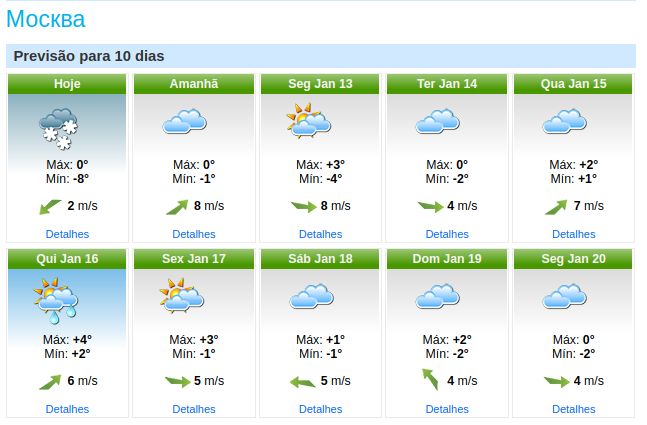Select the Ter Jan 14 header

(x=447, y=84)
